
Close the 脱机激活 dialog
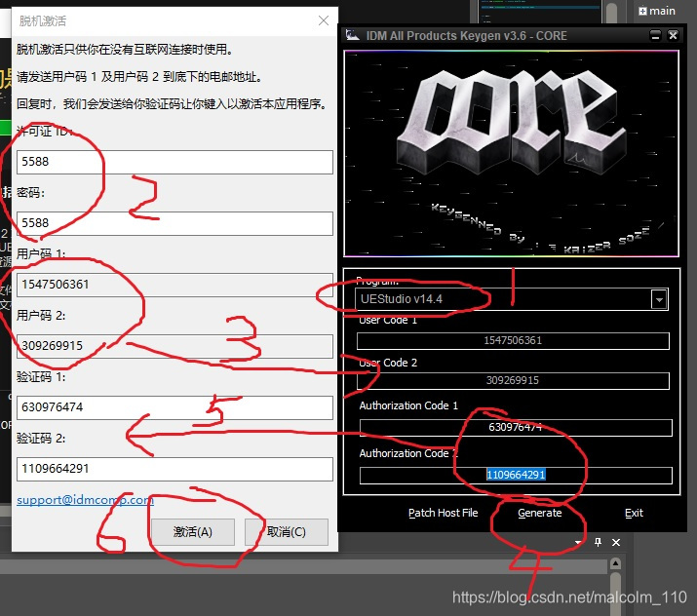coord(324,20)
